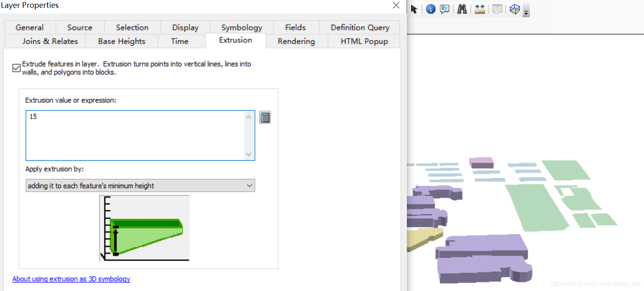The width and height of the screenshot is (644, 291).
Task: Switch to the Source tab
Action: (x=80, y=27)
